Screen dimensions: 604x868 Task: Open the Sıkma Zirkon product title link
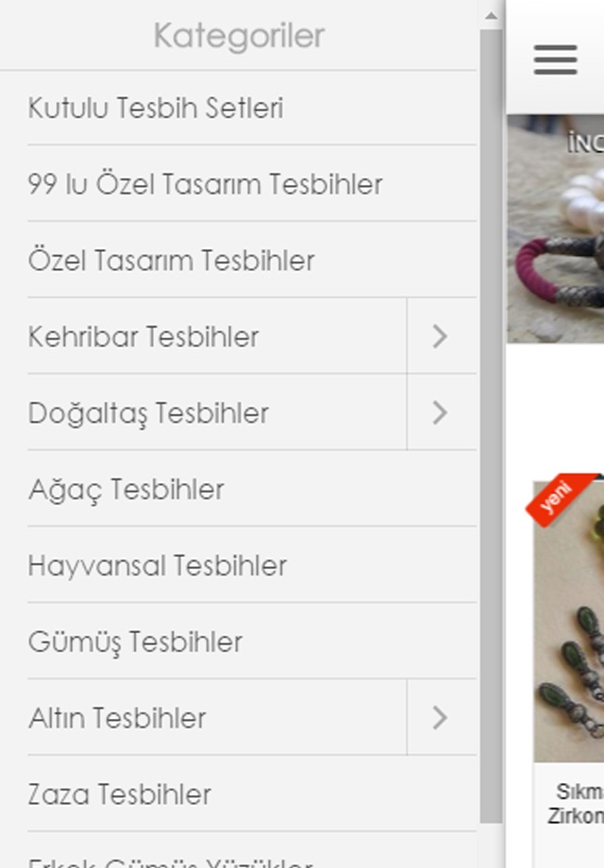pos(576,803)
